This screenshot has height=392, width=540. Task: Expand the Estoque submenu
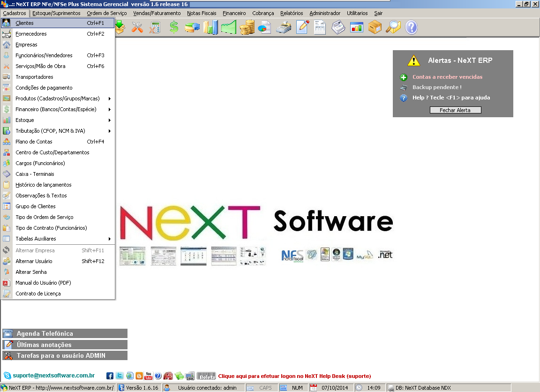[56, 120]
